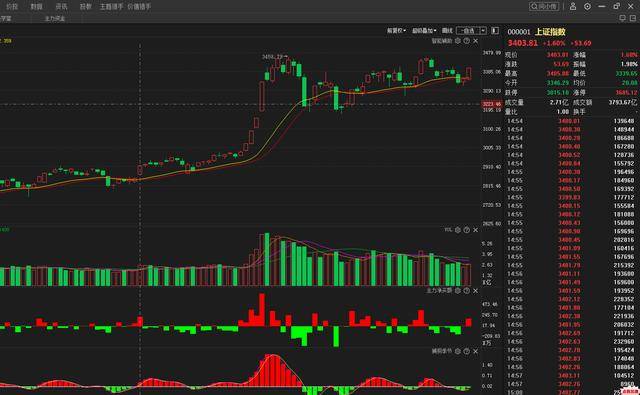The image size is (640, 395).
Task: Open the 价值猎手 menu item
Action: pyautogui.click(x=139, y=7)
